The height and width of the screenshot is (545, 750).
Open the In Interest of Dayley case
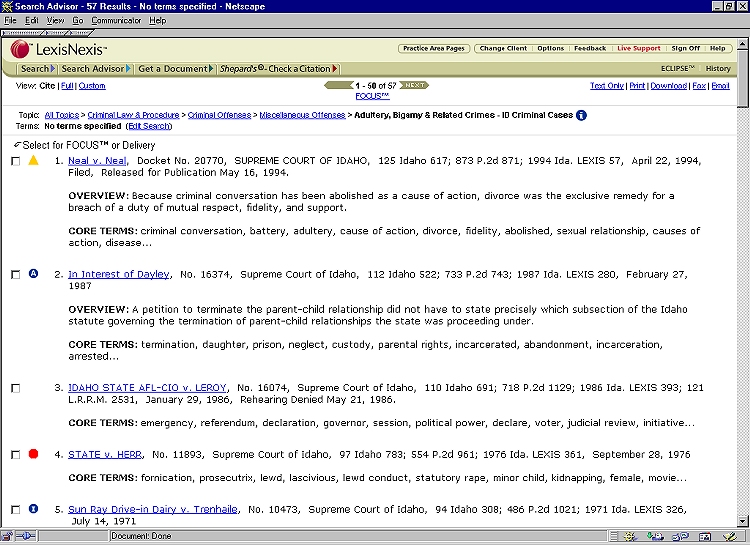119,274
